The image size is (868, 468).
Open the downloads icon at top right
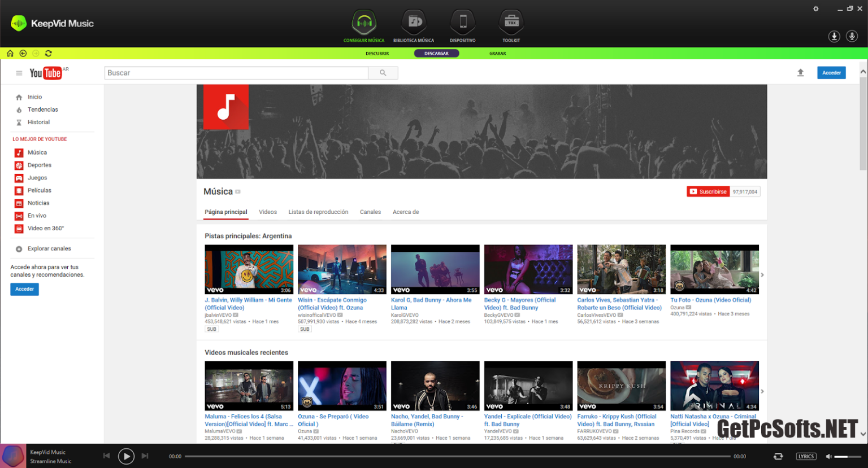click(834, 36)
